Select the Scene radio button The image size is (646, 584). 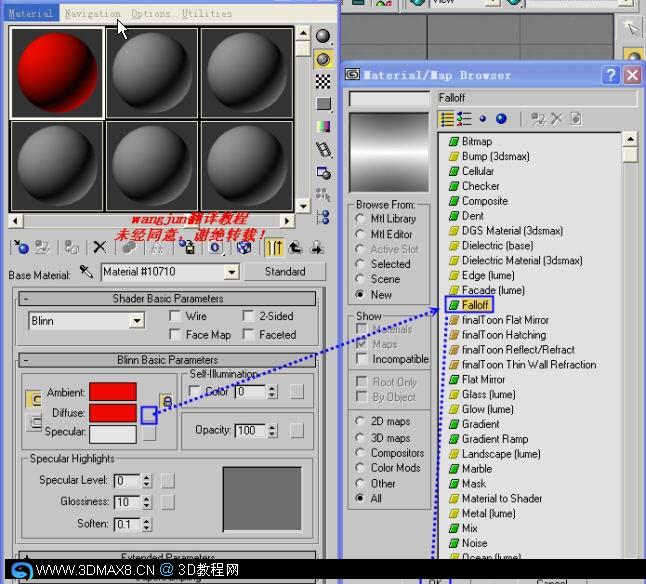(x=360, y=279)
